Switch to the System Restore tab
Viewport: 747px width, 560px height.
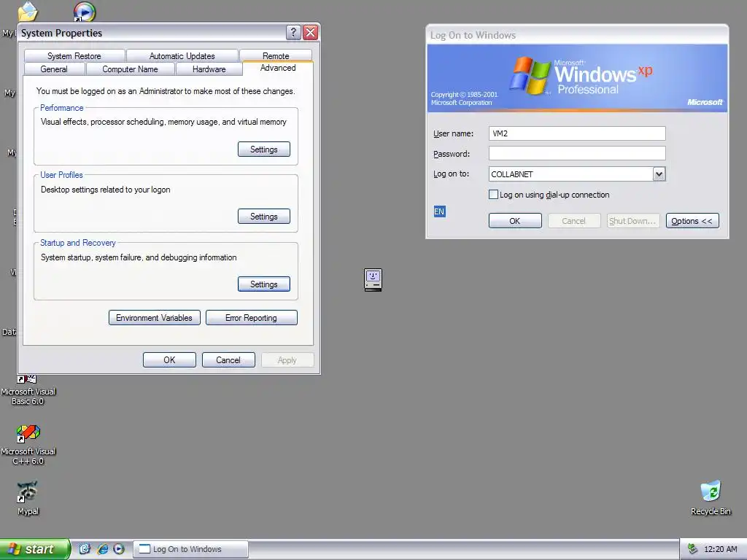74,55
